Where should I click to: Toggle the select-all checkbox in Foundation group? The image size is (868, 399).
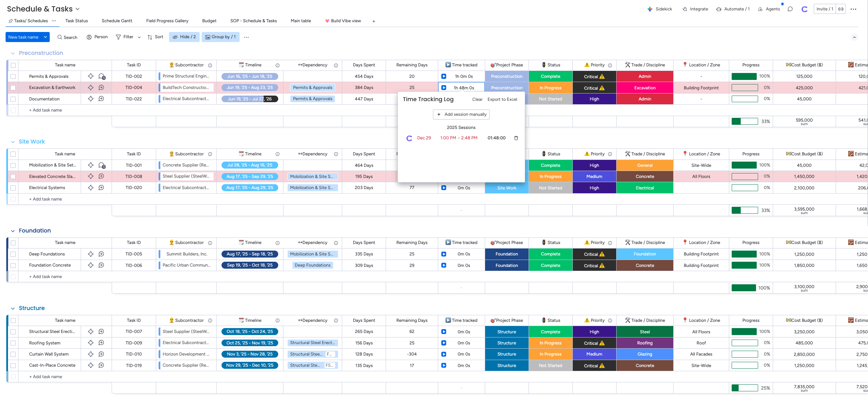13,243
